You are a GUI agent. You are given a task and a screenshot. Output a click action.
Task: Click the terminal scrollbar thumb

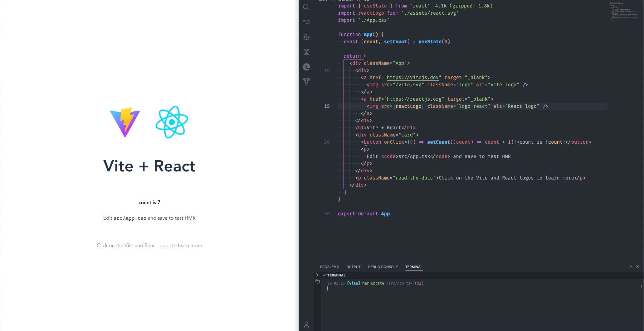pyautogui.click(x=642, y=286)
